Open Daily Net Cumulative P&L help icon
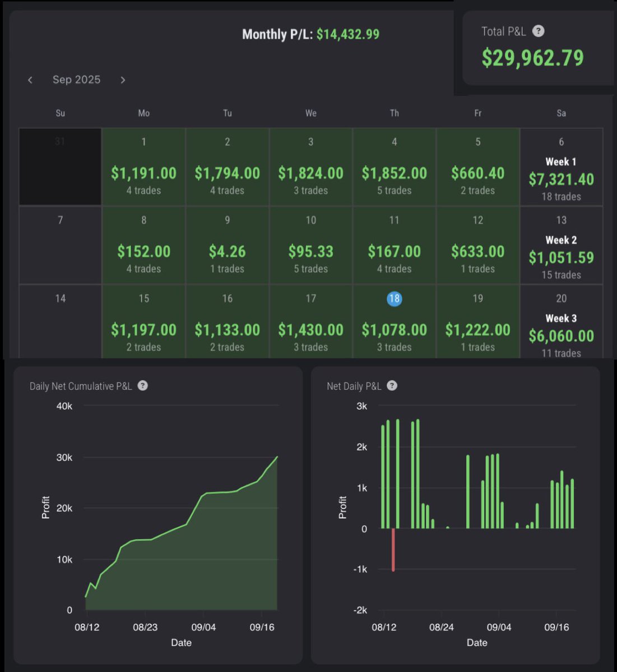 coord(143,385)
